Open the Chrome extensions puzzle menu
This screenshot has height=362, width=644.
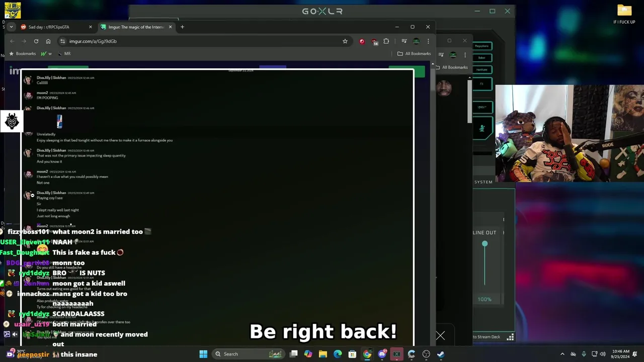click(386, 41)
